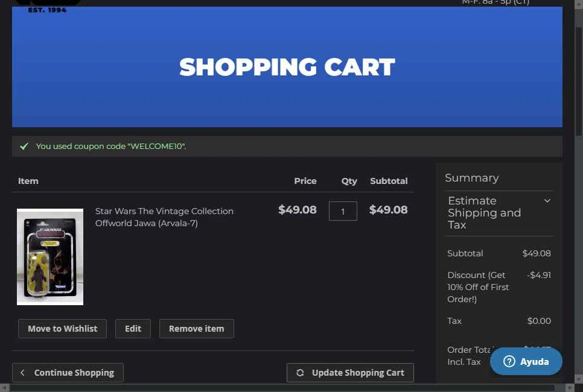Click the vertical scrollbar down arrow
Viewport: 583px width, 392px height.
(x=579, y=379)
